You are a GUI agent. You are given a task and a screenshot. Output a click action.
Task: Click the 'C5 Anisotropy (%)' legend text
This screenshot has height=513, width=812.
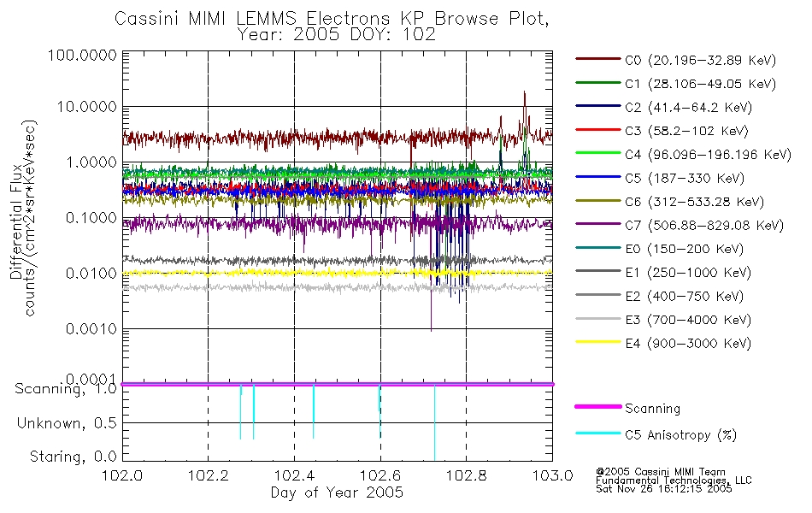point(681,435)
